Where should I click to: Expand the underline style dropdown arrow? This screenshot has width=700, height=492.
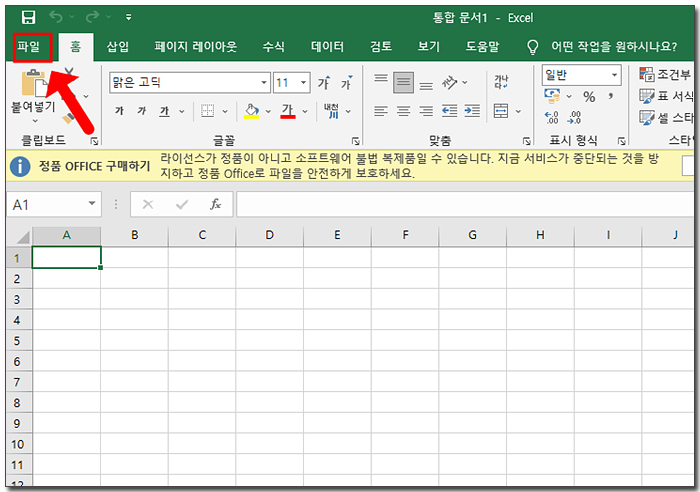tap(182, 111)
